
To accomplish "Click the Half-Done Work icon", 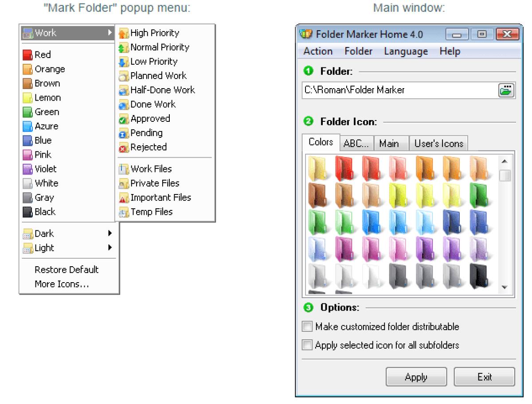I will click(x=124, y=90).
